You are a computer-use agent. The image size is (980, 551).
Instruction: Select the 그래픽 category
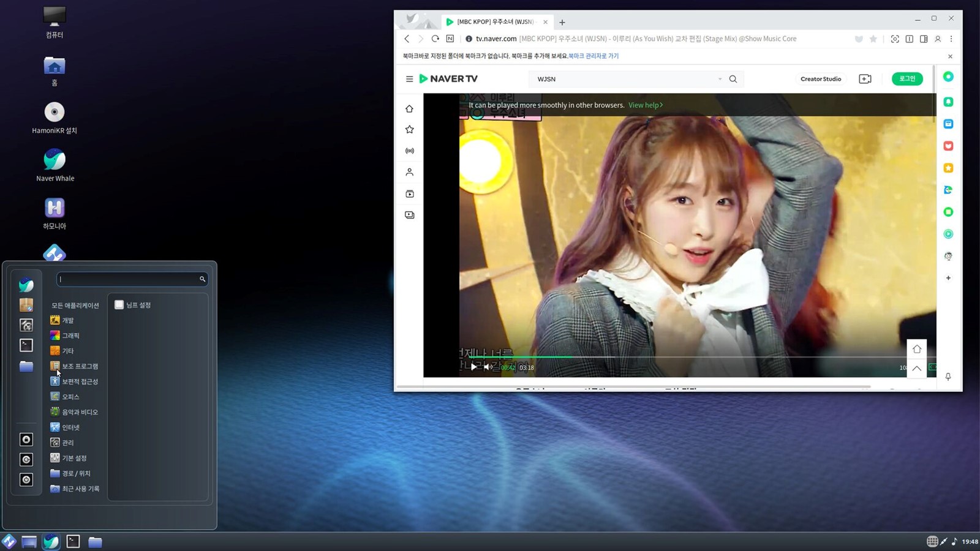(65, 335)
